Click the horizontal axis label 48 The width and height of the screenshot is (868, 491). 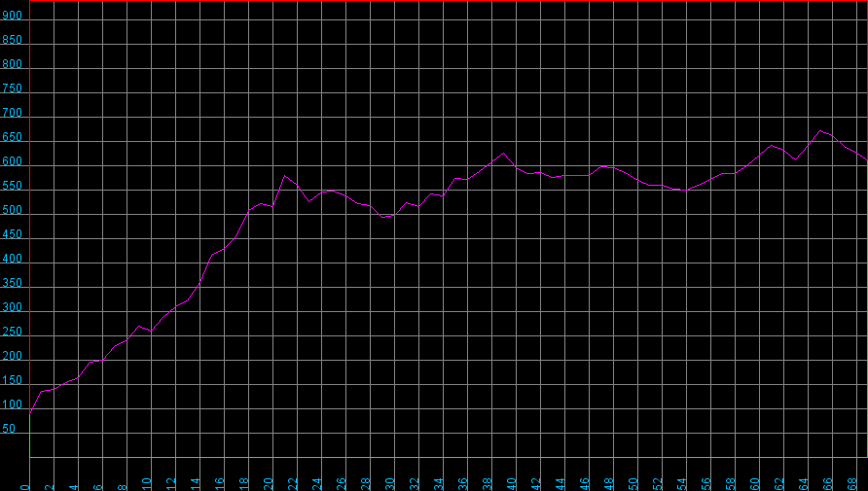point(609,484)
